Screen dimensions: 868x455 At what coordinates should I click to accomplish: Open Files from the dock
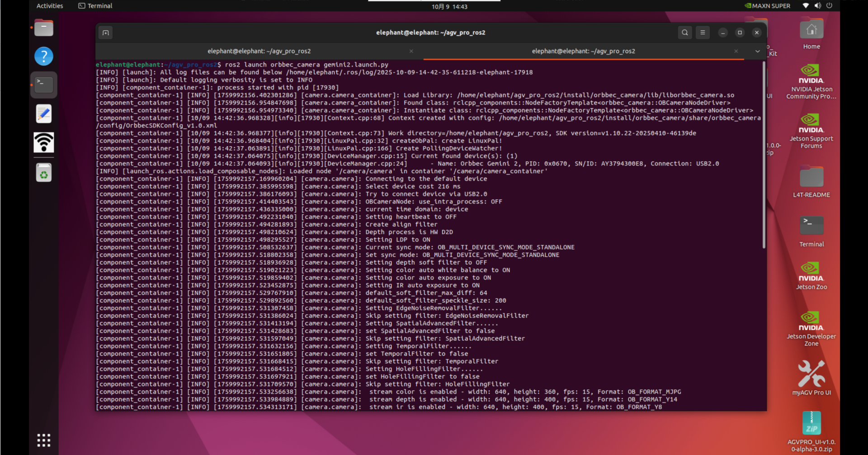[44, 28]
